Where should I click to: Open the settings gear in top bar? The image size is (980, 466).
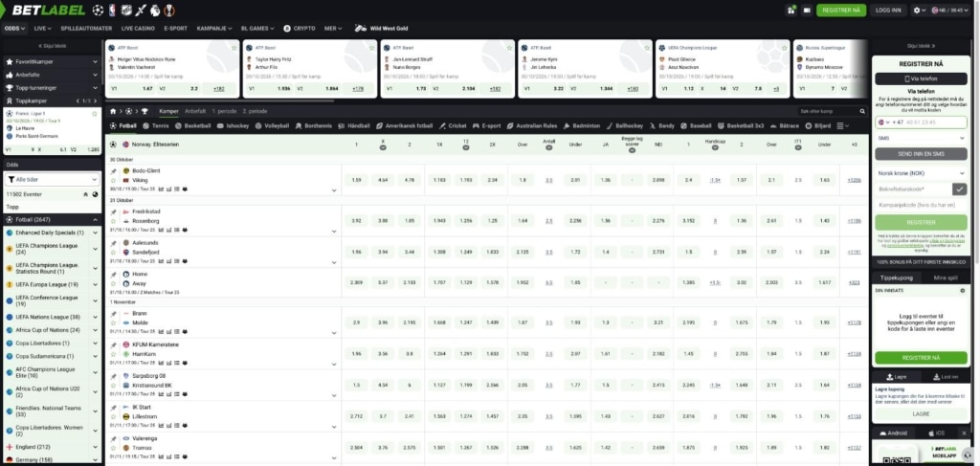point(917,10)
